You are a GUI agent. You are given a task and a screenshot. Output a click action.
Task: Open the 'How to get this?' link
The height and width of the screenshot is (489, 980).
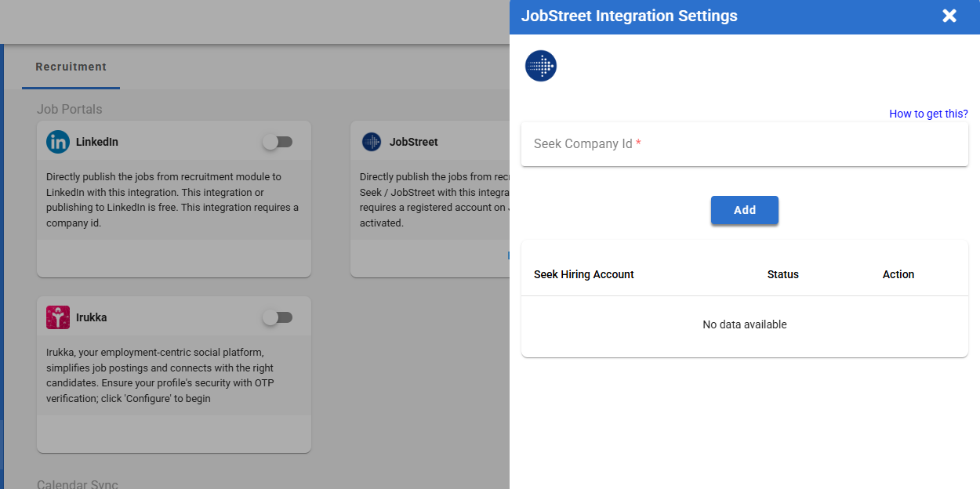point(928,114)
